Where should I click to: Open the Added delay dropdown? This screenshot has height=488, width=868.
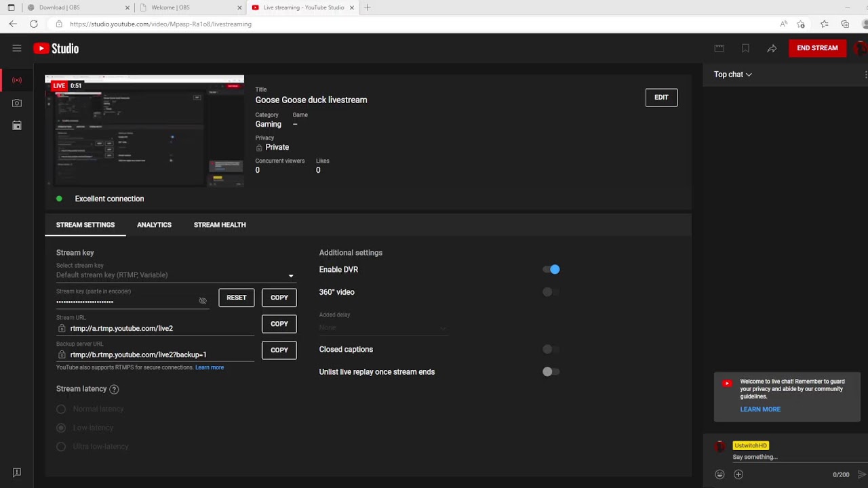(x=383, y=327)
